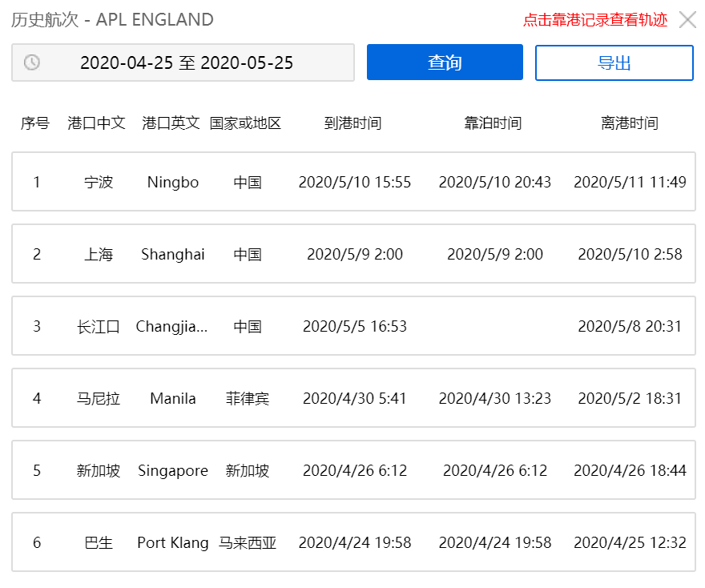Viewport: 705px width, 588px height.
Task: Click 上海 port name cell
Action: click(99, 255)
